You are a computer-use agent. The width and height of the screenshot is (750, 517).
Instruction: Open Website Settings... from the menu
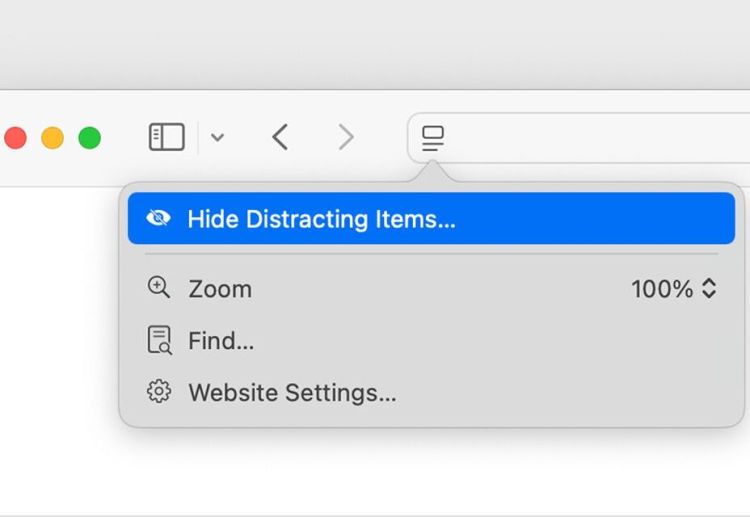point(292,393)
